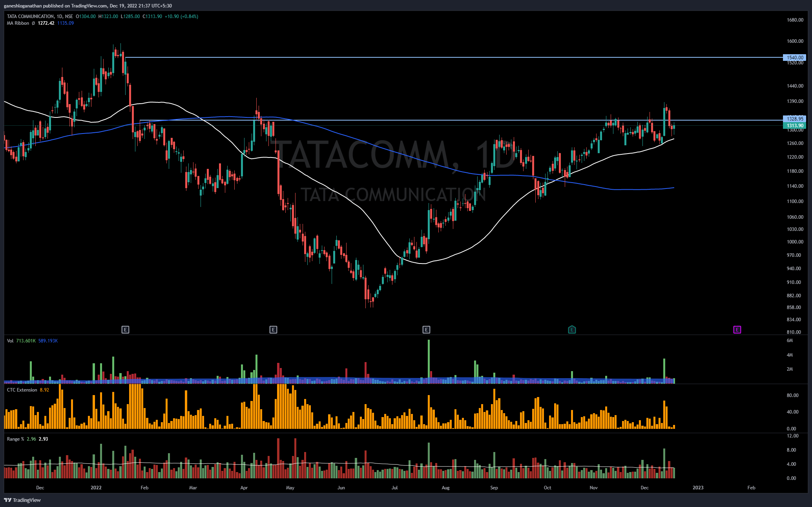The image size is (812, 507).
Task: Open the gray earnings marker in late July
Action: [x=426, y=329]
